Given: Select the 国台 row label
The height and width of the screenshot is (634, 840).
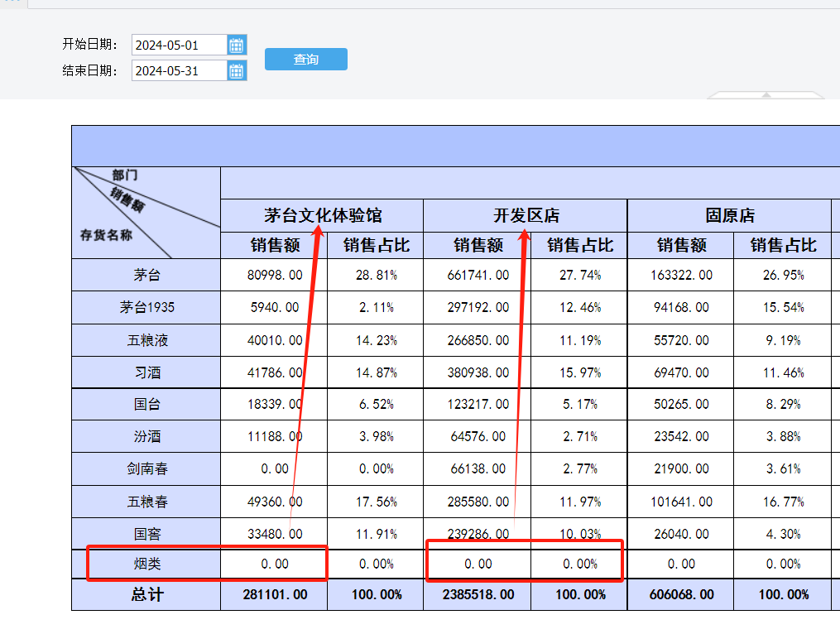Looking at the screenshot, I should point(146,404).
